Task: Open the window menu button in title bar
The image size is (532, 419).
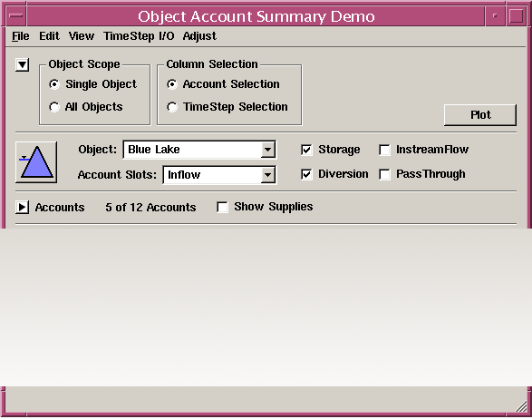Action: pyautogui.click(x=16, y=15)
